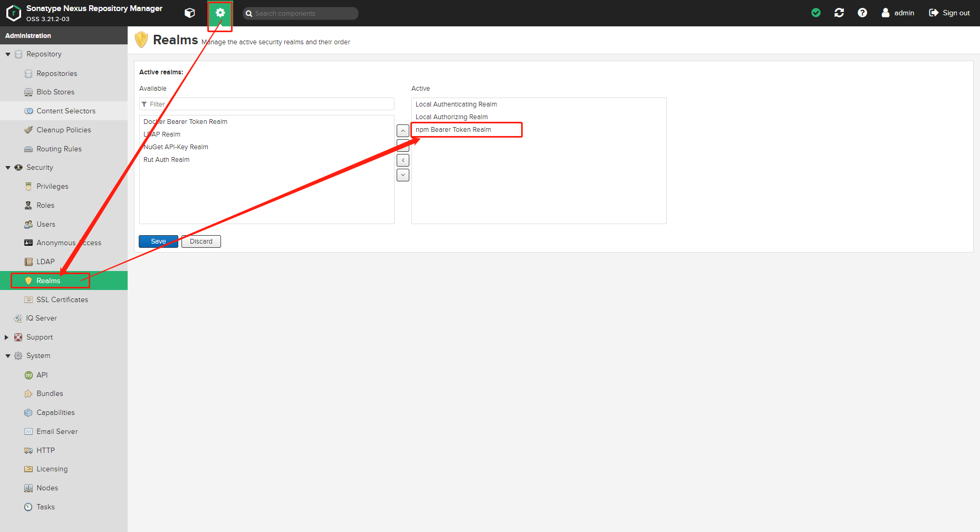
Task: Expand the Support tree section
Action: [x=7, y=337]
